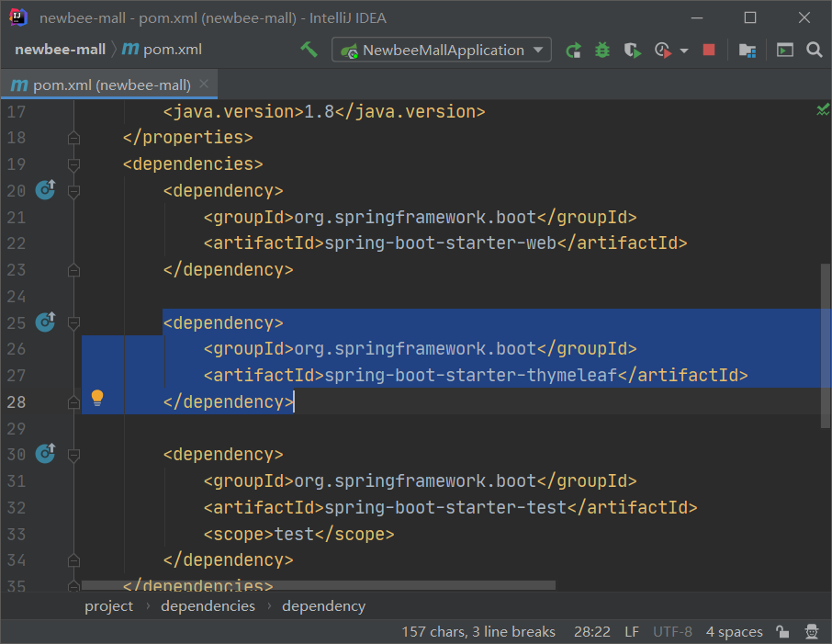Expand the profiler options dropdown arrow
Viewport: 832px width, 644px height.
[x=684, y=51]
